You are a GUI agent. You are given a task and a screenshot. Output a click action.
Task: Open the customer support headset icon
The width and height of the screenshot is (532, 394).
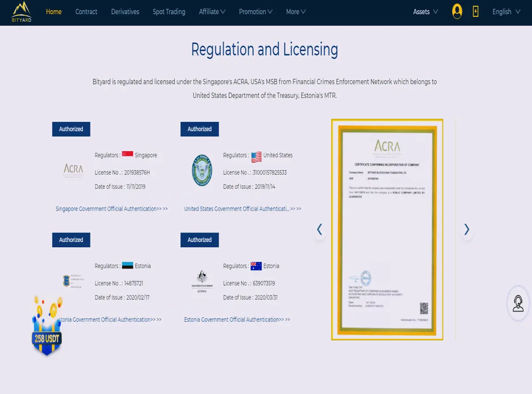point(518,304)
